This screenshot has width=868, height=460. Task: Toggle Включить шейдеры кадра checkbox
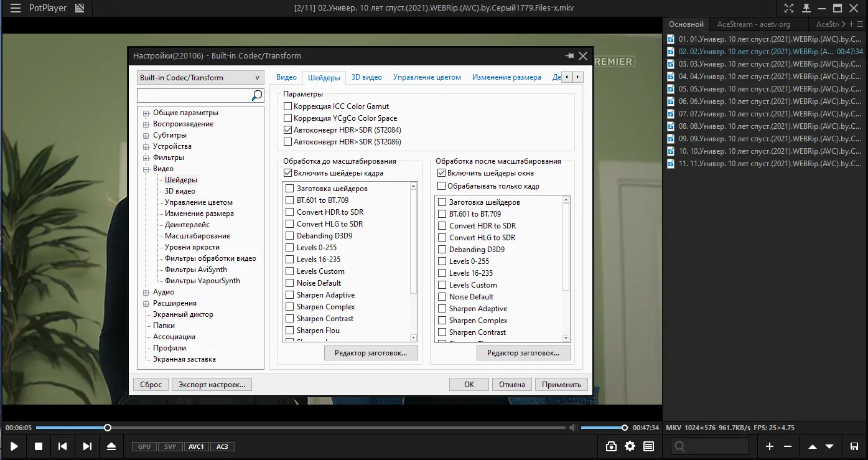[x=287, y=173]
